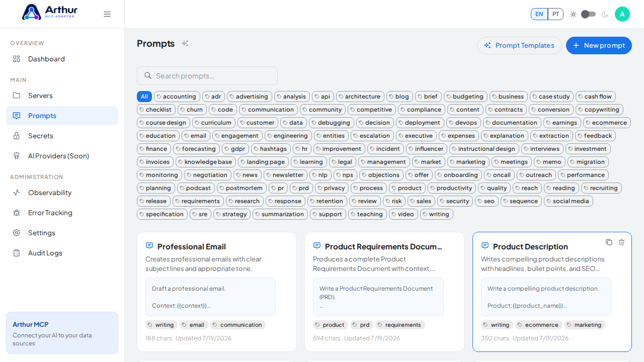
Task: Click the search magnifier icon
Action: tap(148, 75)
